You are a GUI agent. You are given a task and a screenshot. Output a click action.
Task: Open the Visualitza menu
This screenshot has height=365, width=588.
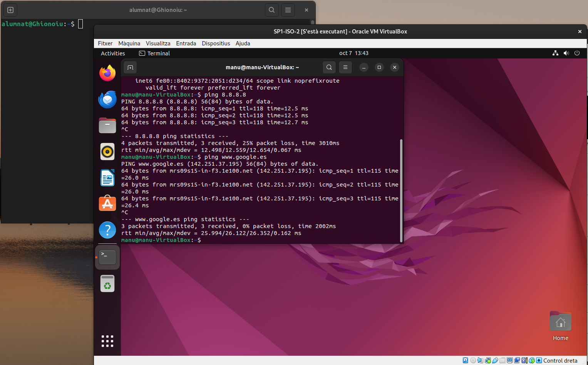(158, 43)
